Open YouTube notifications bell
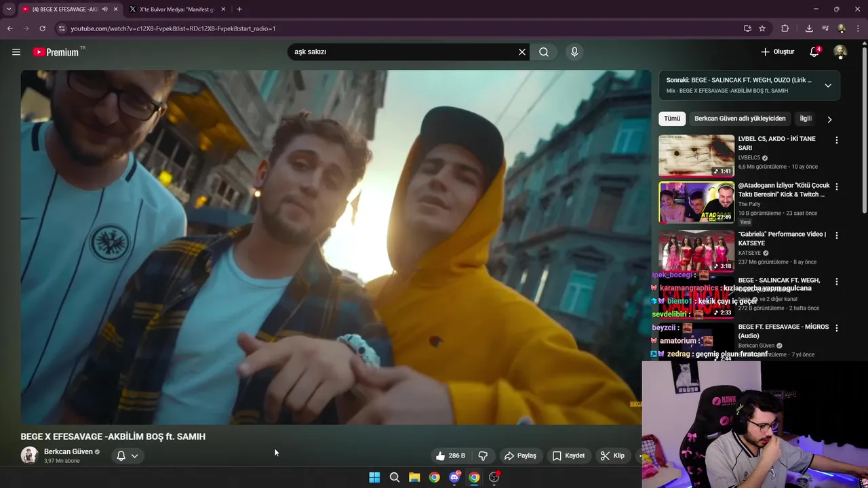 (814, 52)
